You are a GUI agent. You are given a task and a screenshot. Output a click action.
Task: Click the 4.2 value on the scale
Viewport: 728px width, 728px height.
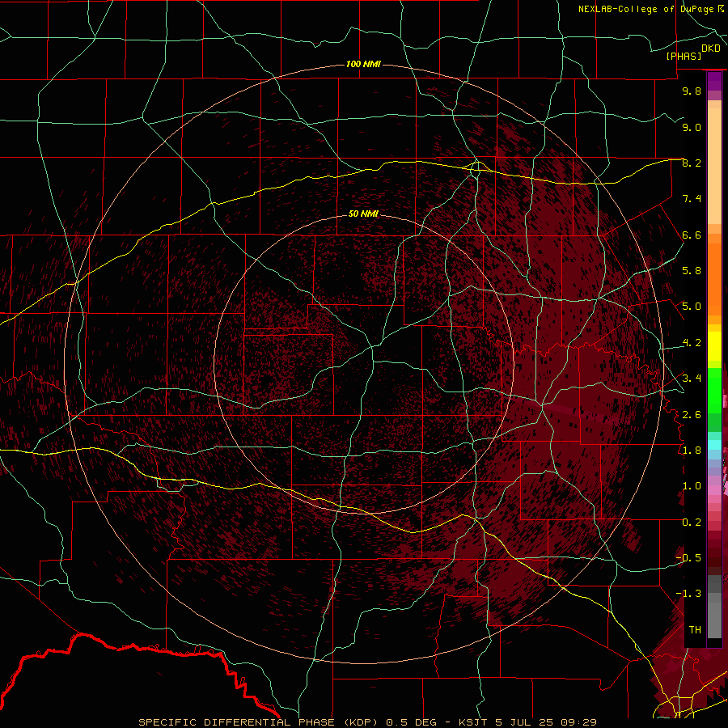(692, 343)
